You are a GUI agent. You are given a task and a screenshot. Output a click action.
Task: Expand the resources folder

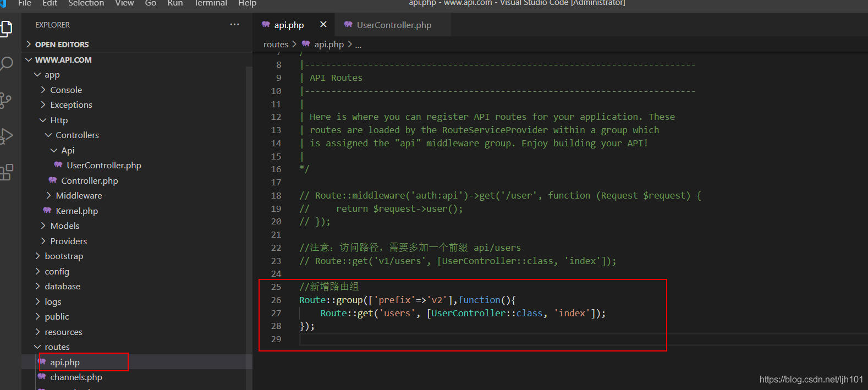[x=37, y=332]
